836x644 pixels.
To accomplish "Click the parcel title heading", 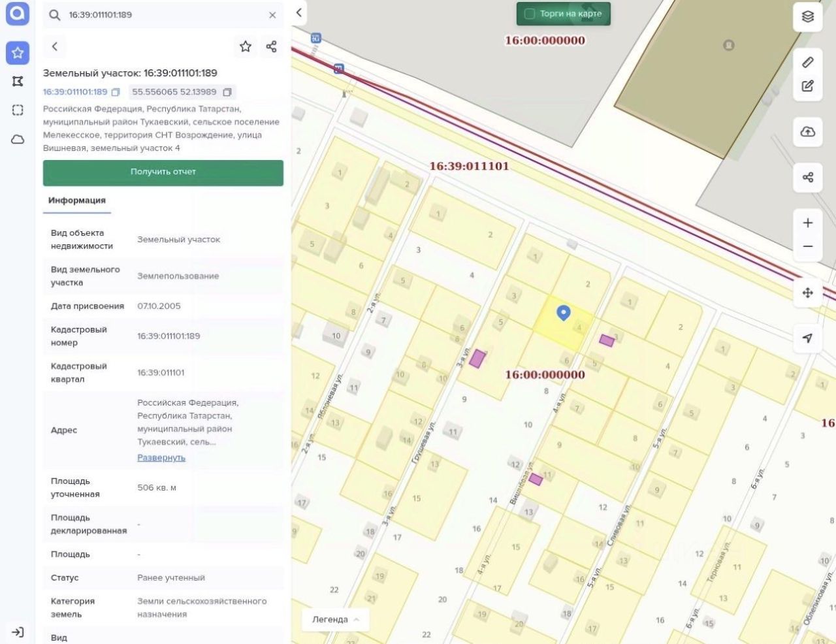I will coord(130,73).
